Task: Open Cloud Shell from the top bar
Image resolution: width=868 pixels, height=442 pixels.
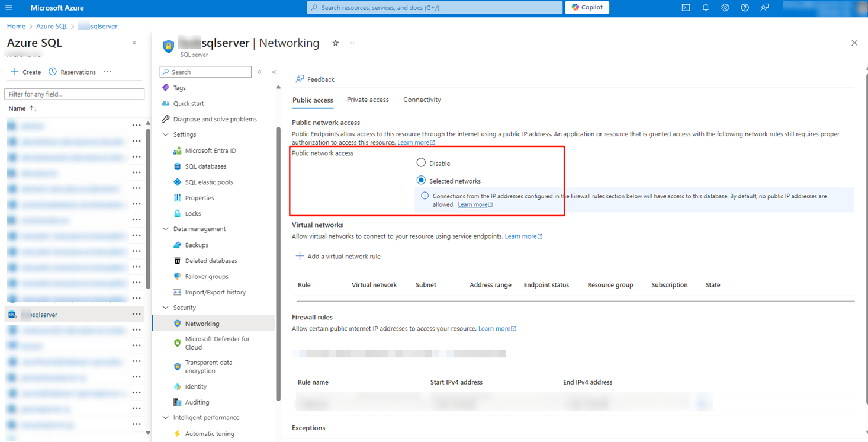Action: 686,8
